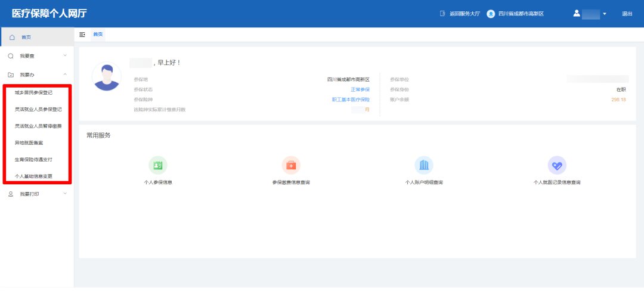Screen dimensions: 644x307
Task: Click the 返回服务大厅 exit icon
Action: click(442, 14)
